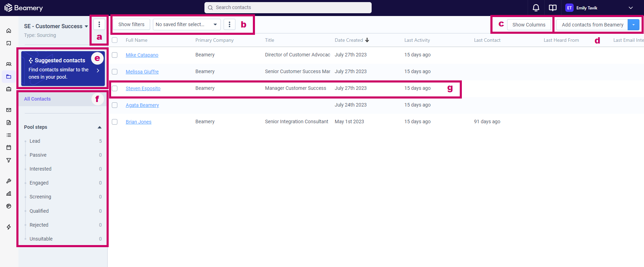The width and height of the screenshot is (644, 267).
Task: Tick the checkbox for Mike Catapano
Action: 115,55
